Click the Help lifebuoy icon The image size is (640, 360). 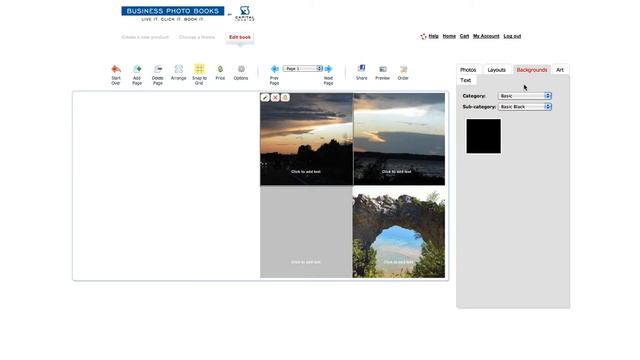click(x=423, y=36)
